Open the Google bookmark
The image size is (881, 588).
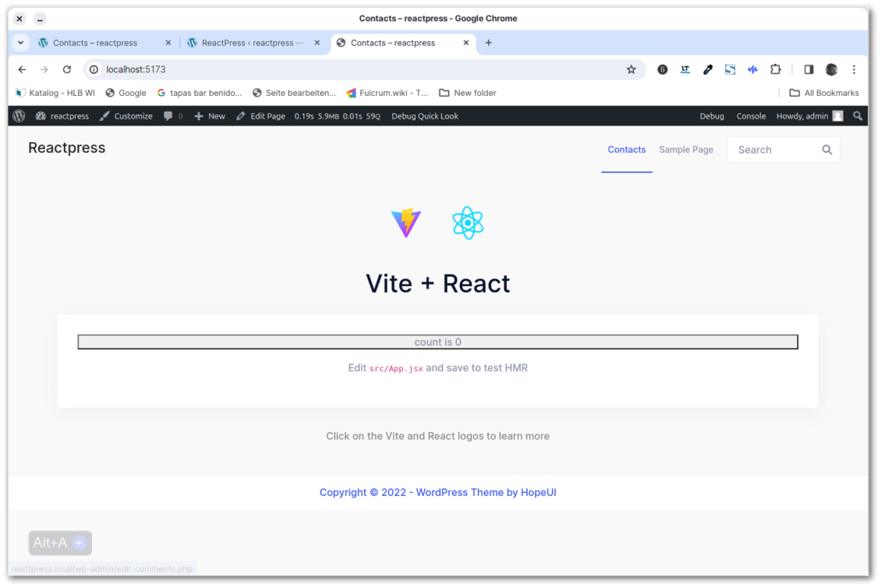[x=126, y=93]
